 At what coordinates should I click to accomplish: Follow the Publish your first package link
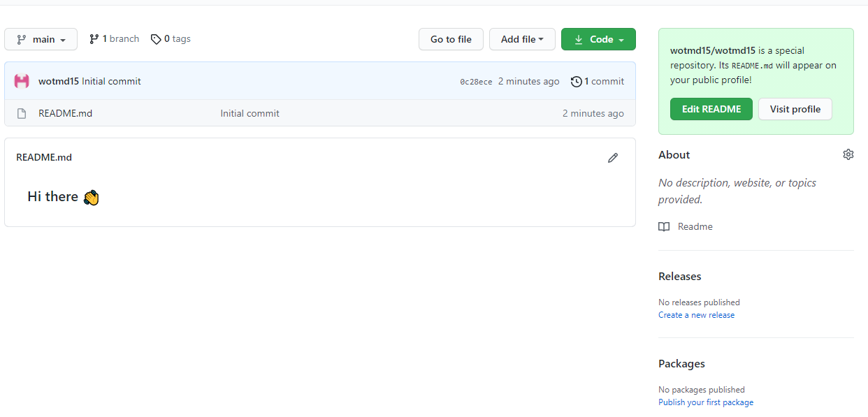[706, 402]
